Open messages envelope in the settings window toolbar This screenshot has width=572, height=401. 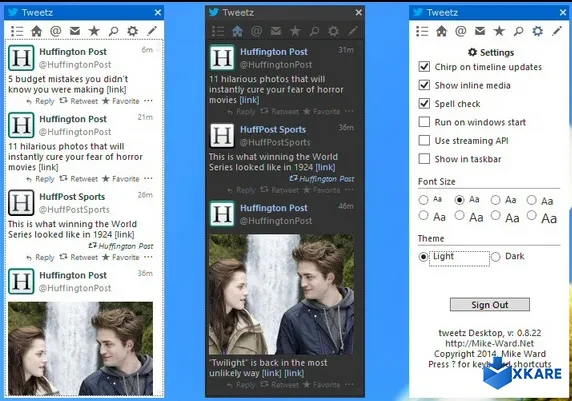[x=480, y=31]
